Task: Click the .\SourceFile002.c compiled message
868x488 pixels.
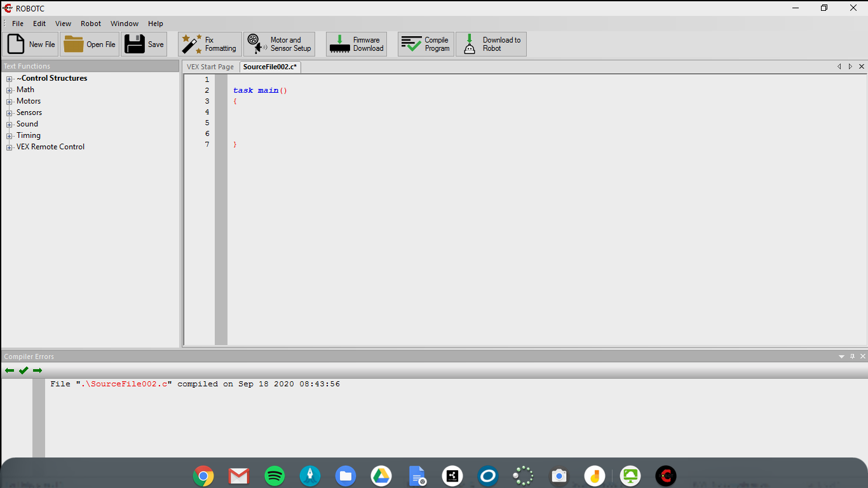Action: [195, 384]
